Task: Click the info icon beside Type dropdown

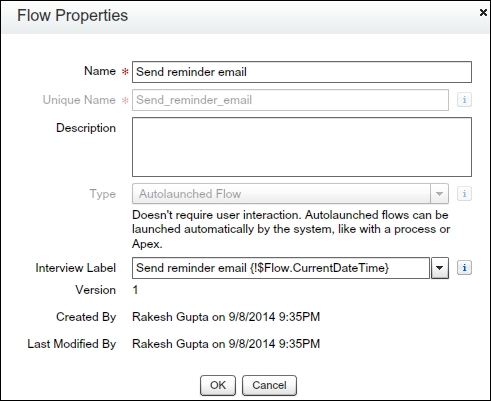Action: pyautogui.click(x=464, y=193)
